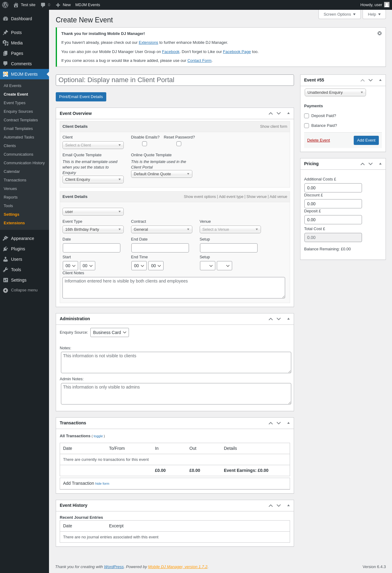392x573 pixels.
Task: Expand the Unattended Enquiry status dropdown
Action: coord(335,93)
